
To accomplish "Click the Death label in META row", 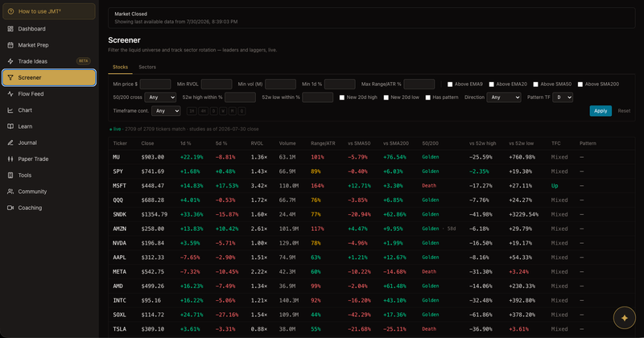I will [x=429, y=272].
